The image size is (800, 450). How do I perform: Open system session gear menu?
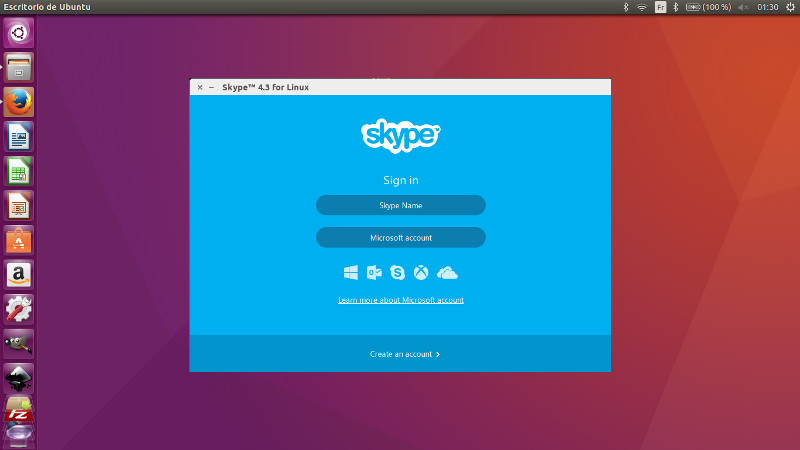[790, 7]
